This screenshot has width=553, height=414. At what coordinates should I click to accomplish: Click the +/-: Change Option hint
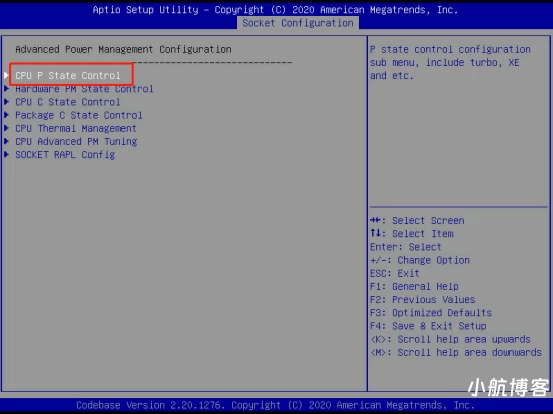[x=420, y=260]
